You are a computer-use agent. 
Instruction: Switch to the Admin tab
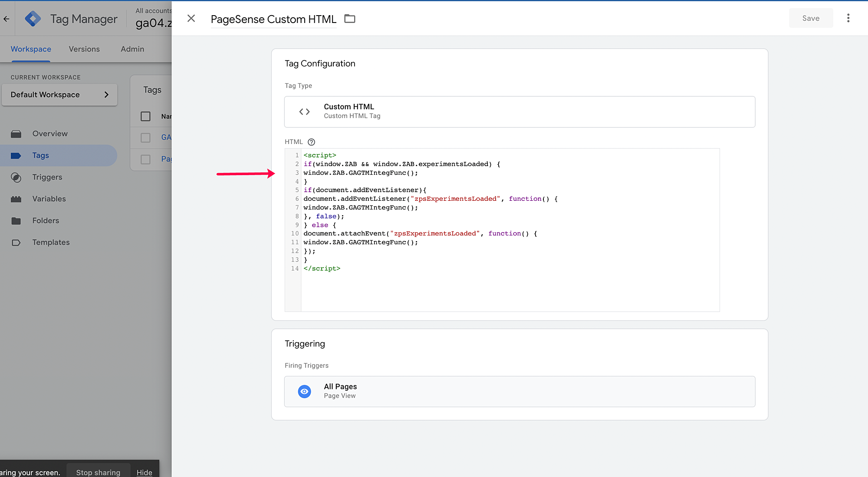132,49
